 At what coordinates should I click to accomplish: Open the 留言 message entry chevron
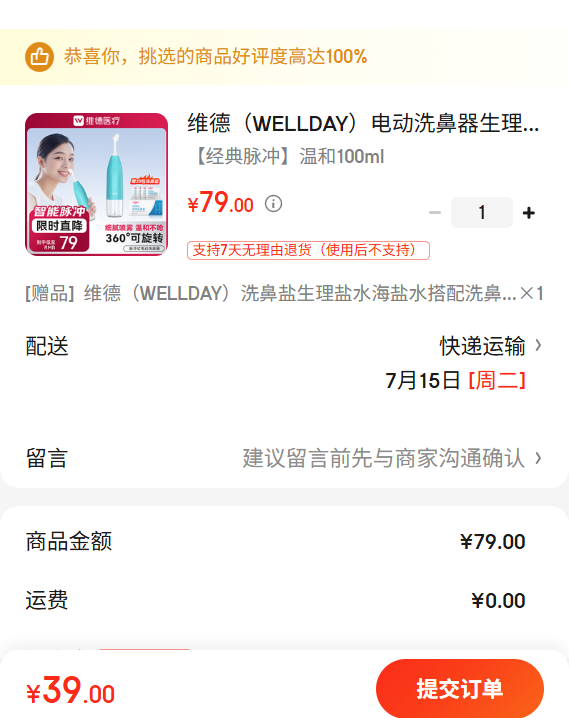pyautogui.click(x=539, y=458)
